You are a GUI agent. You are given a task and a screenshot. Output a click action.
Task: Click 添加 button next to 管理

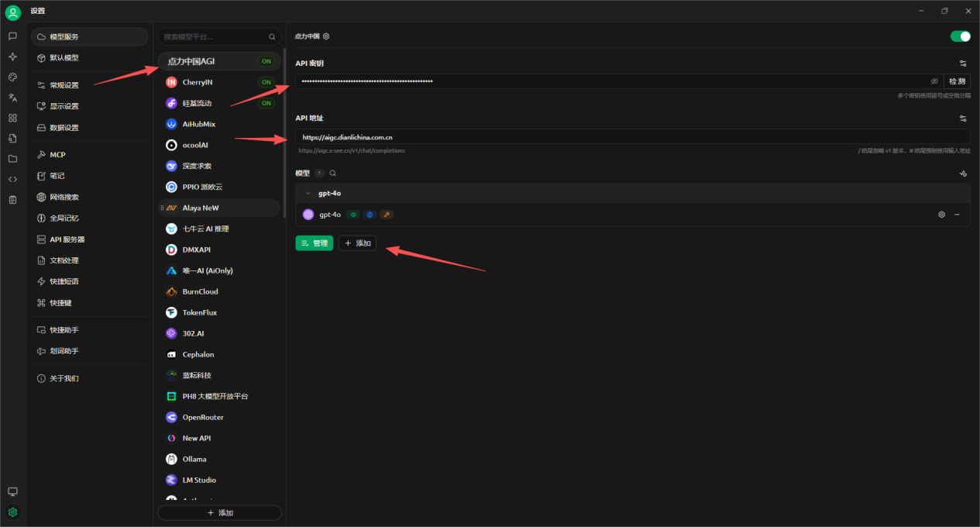[x=357, y=243]
